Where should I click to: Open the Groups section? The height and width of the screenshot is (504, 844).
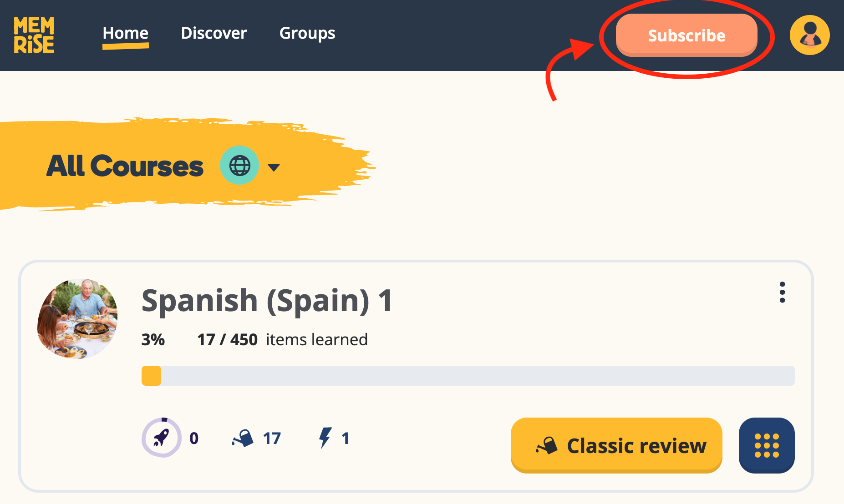(x=307, y=33)
